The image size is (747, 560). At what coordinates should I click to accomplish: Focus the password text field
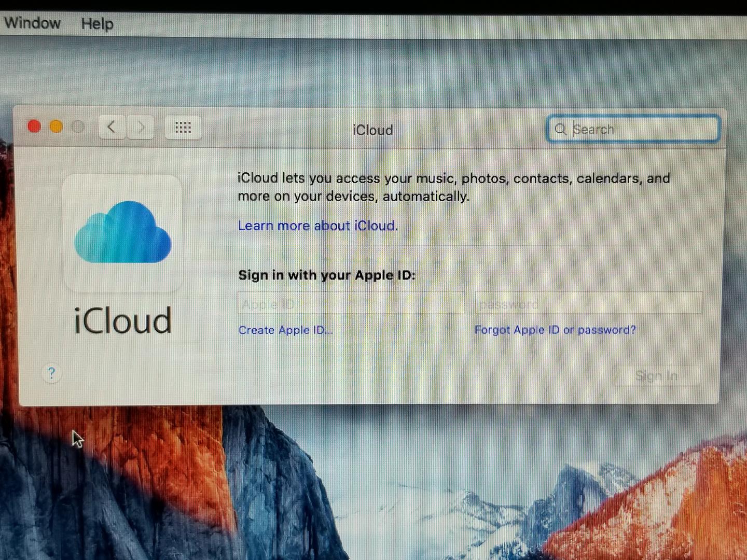tap(588, 303)
